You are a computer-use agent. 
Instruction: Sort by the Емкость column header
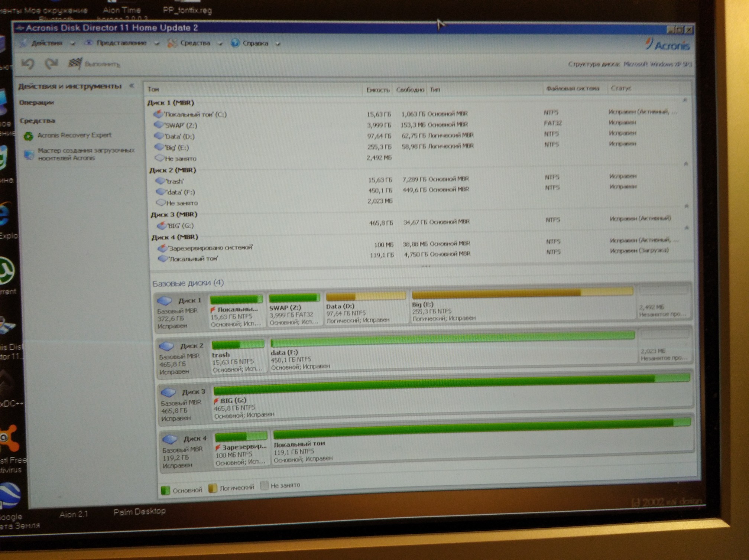coord(377,90)
